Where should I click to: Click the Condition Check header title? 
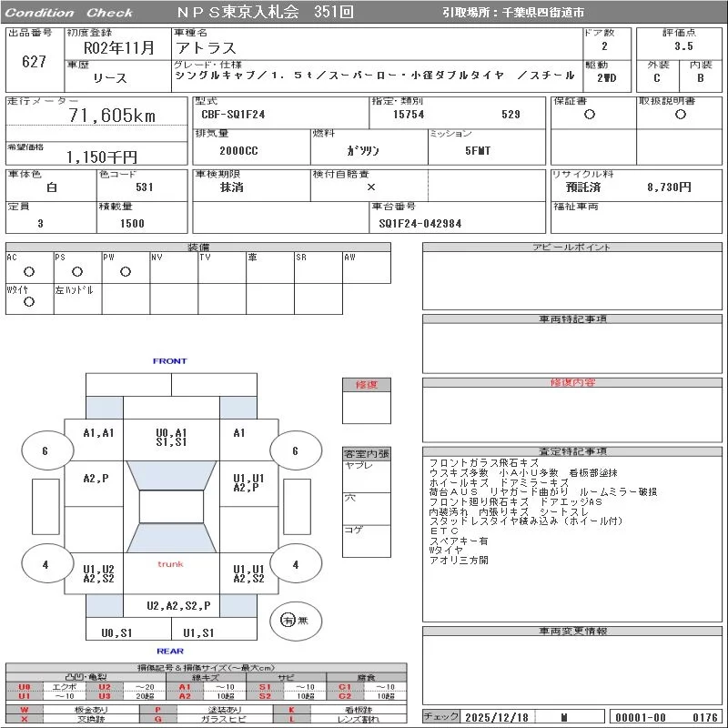69,13
